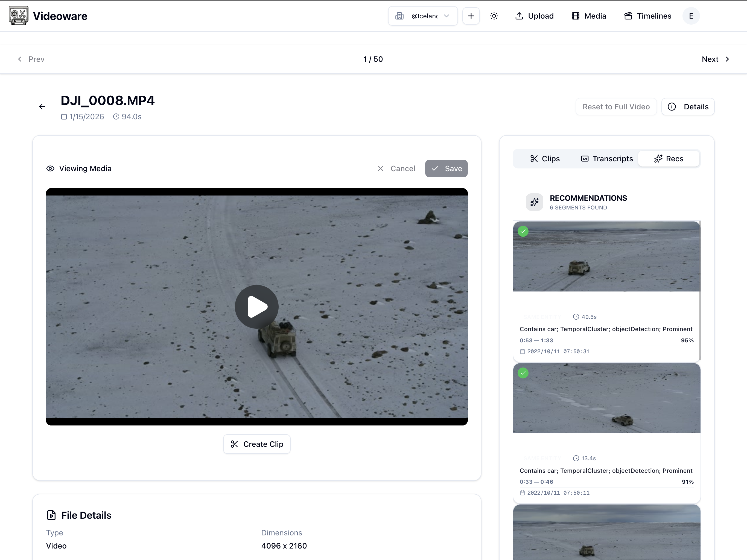Open the user avatar E menu
Viewport: 747px width, 560px height.
(x=691, y=16)
